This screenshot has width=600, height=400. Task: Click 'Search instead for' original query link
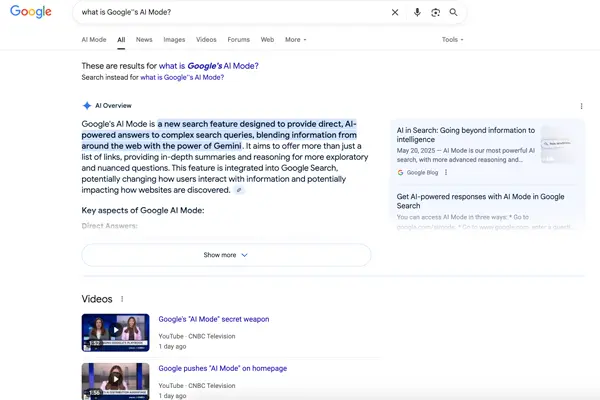click(182, 77)
